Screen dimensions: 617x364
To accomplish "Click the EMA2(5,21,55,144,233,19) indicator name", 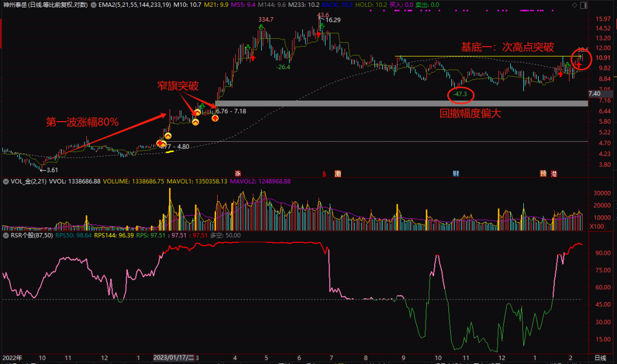I will click(x=135, y=5).
